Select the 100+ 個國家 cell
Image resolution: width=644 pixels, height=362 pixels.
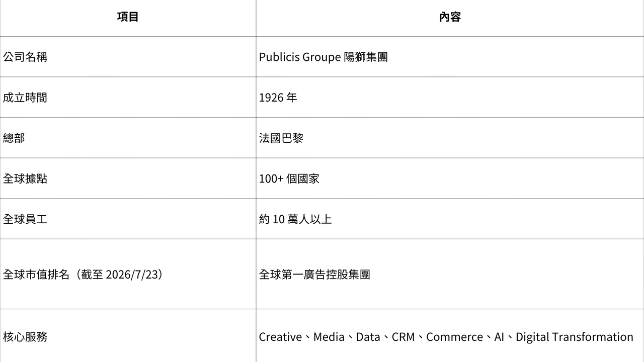click(x=450, y=178)
